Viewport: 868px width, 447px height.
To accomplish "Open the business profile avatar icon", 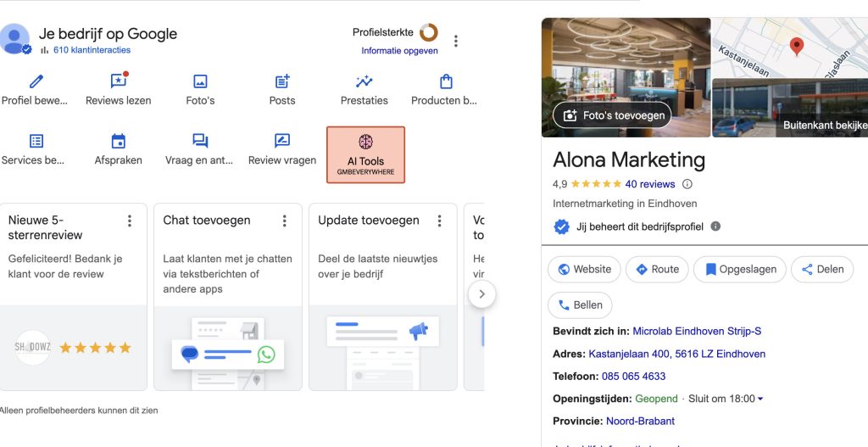I will click(14, 39).
